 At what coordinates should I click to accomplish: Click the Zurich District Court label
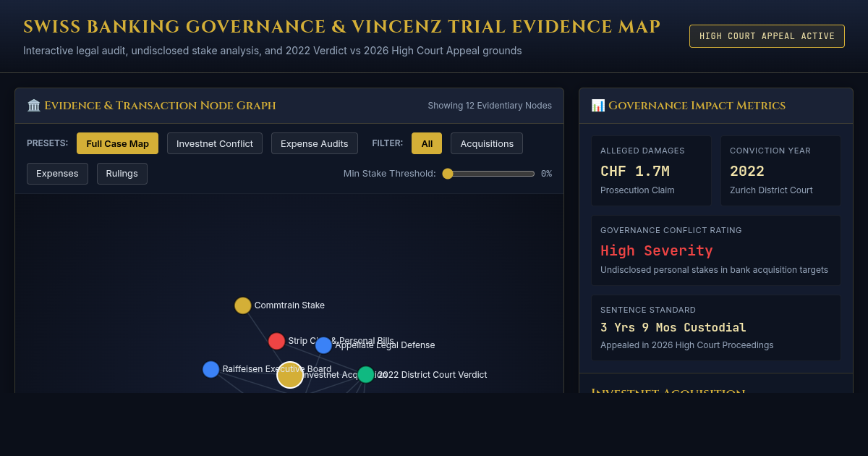pos(771,190)
